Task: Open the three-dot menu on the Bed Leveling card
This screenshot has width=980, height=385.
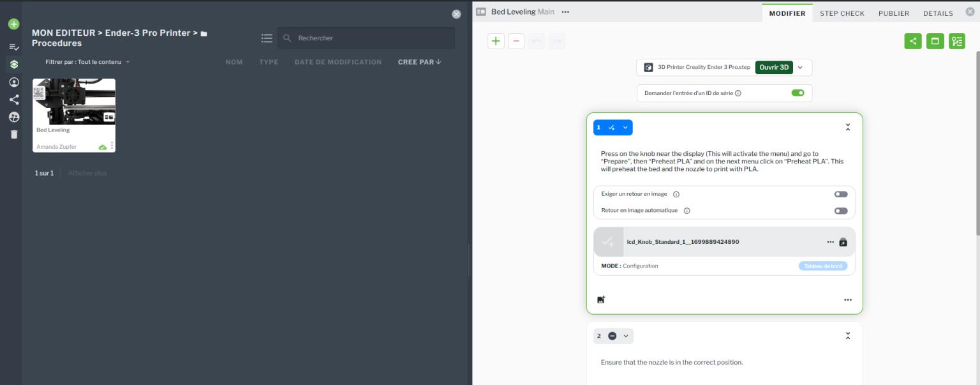Action: point(112,146)
